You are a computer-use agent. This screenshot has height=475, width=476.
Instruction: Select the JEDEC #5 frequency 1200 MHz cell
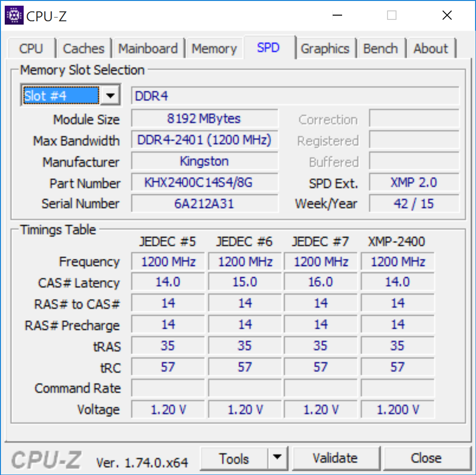pyautogui.click(x=168, y=261)
